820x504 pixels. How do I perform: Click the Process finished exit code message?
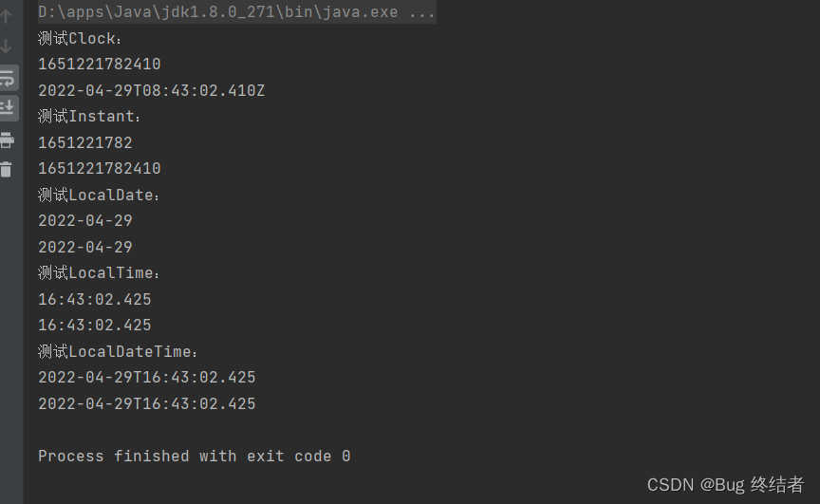coord(195,457)
